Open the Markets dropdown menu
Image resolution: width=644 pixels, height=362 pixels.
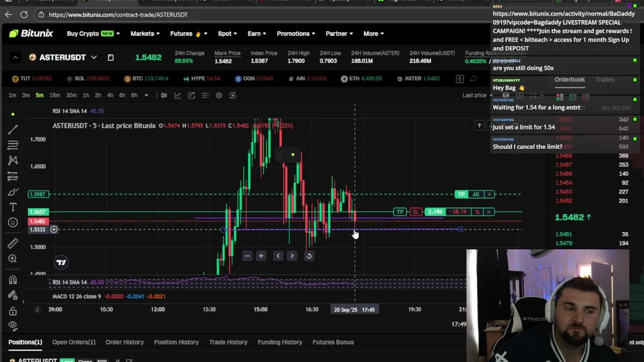[145, 34]
